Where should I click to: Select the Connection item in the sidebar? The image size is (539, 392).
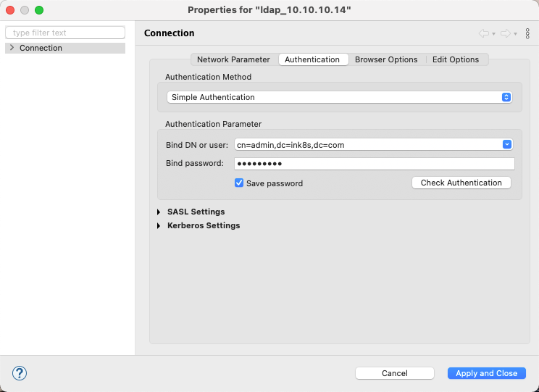click(x=65, y=48)
